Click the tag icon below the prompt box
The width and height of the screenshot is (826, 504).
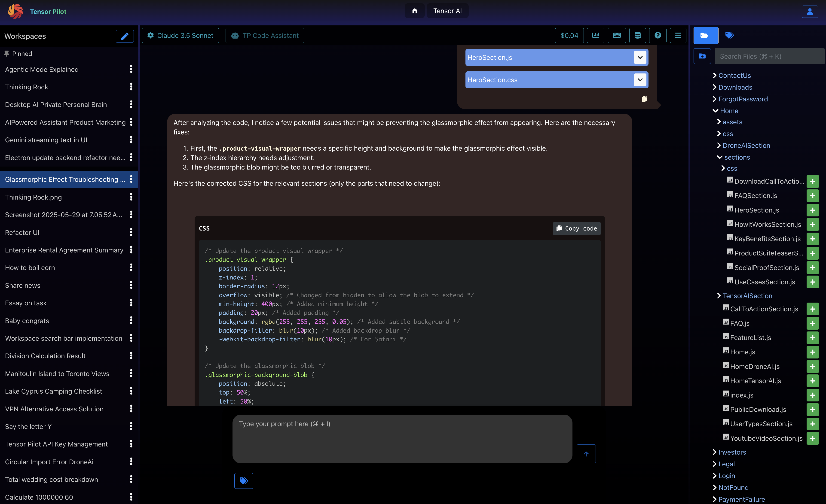[244, 480]
